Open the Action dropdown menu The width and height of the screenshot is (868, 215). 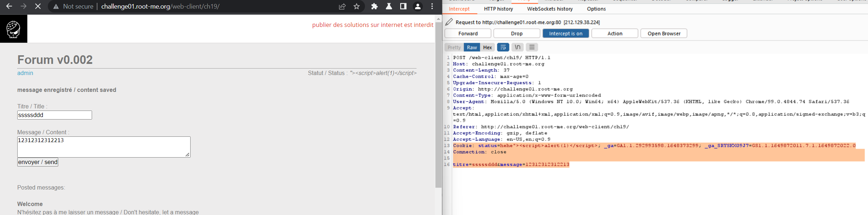[x=615, y=33]
